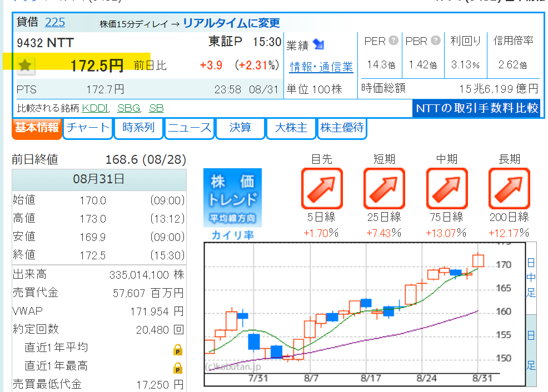This screenshot has height=392, width=548.
Task: Open the SB comparison stock link
Action: point(156,108)
